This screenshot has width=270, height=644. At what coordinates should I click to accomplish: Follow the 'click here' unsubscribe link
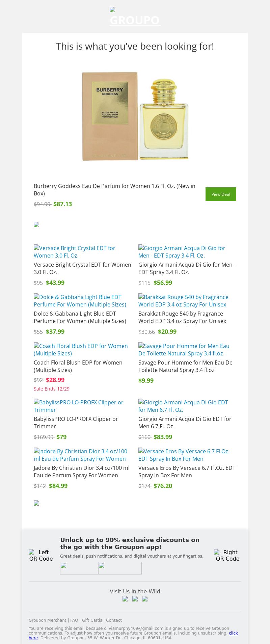coord(233,633)
